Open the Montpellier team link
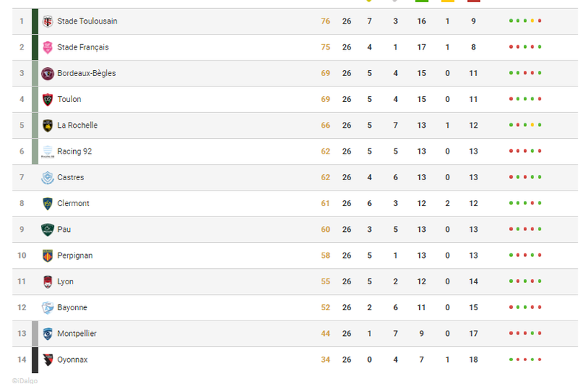This screenshot has height=384, width=588. pyautogui.click(x=77, y=334)
